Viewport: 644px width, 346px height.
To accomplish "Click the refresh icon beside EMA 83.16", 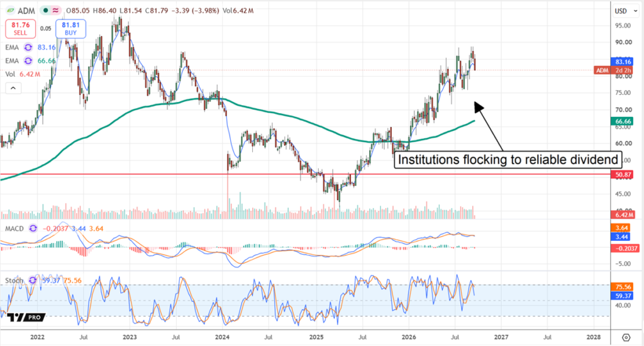I will point(28,48).
